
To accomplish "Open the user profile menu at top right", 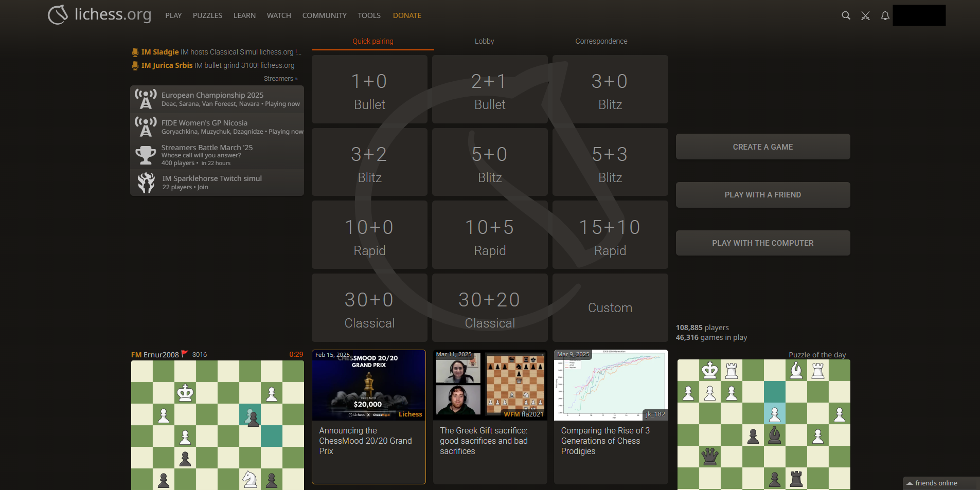I will [919, 15].
